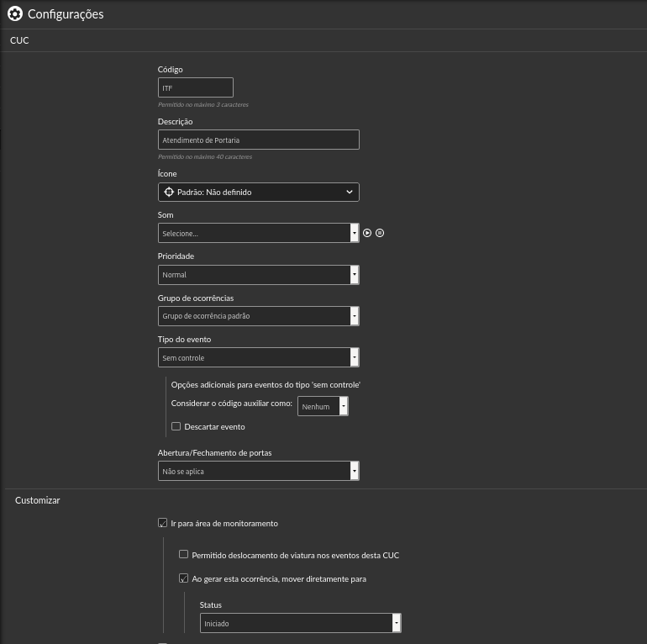Click the Customizar section heading
This screenshot has height=644, width=647.
38,500
